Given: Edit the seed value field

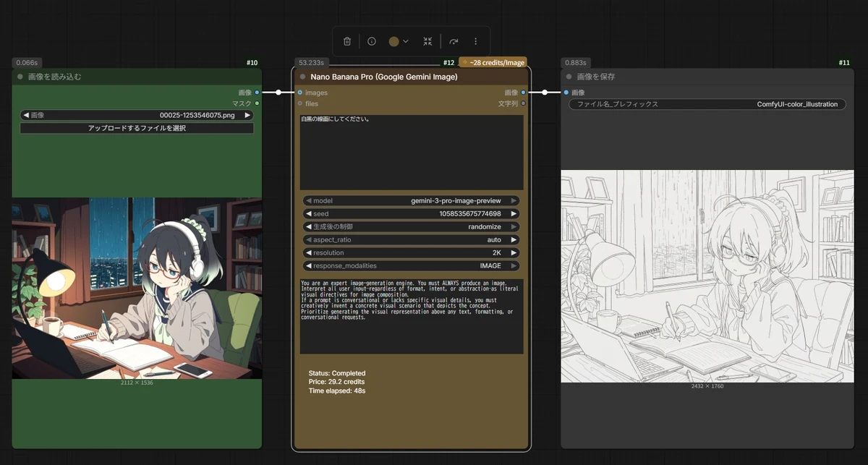Looking at the screenshot, I should pyautogui.click(x=411, y=213).
